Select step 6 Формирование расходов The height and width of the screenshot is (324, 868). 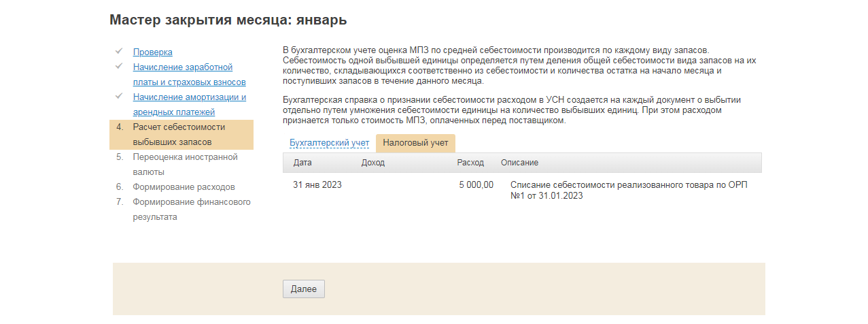click(x=184, y=187)
